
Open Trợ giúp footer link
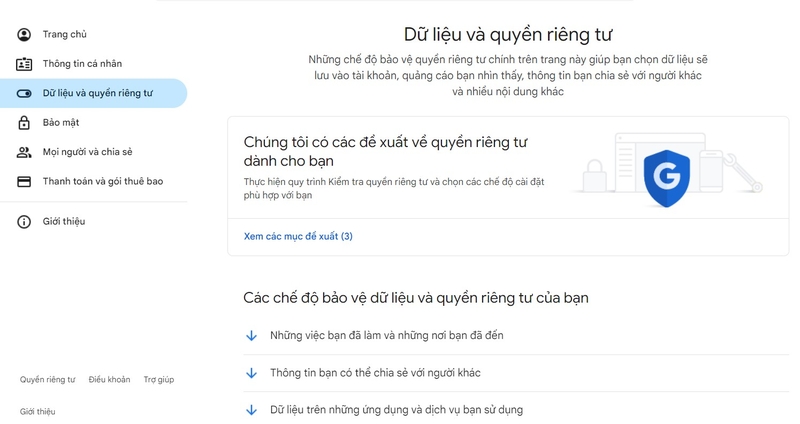coord(159,380)
